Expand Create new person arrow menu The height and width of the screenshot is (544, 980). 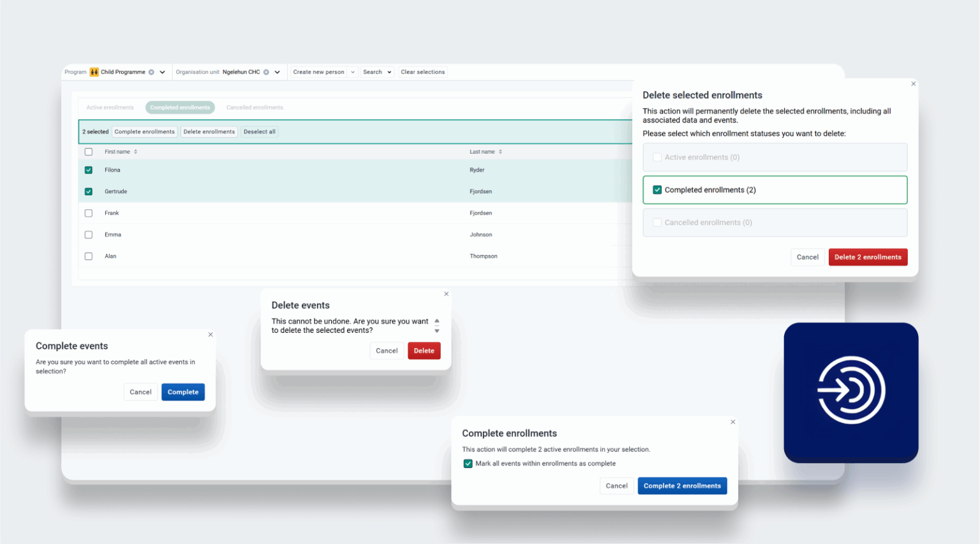[353, 72]
